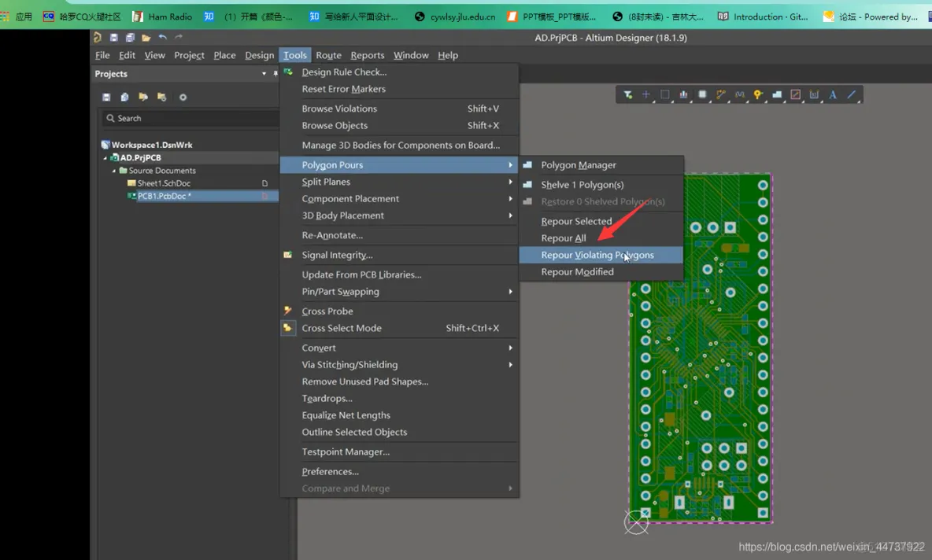This screenshot has height=560, width=932.
Task: Select the Place Line tool
Action: pyautogui.click(x=852, y=94)
